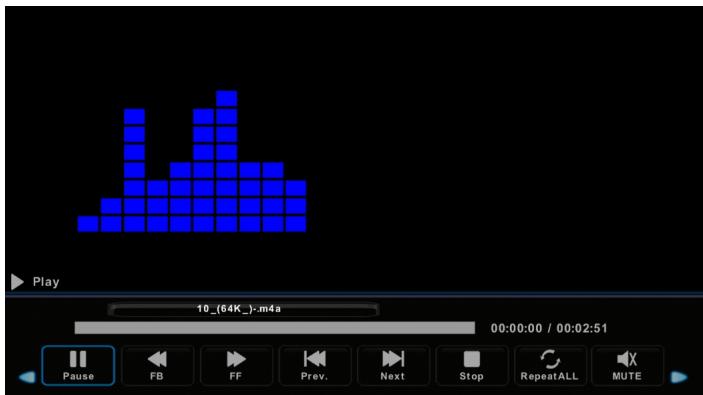The image size is (703, 395).
Task: Click the gray playback progress bar
Action: [274, 328]
